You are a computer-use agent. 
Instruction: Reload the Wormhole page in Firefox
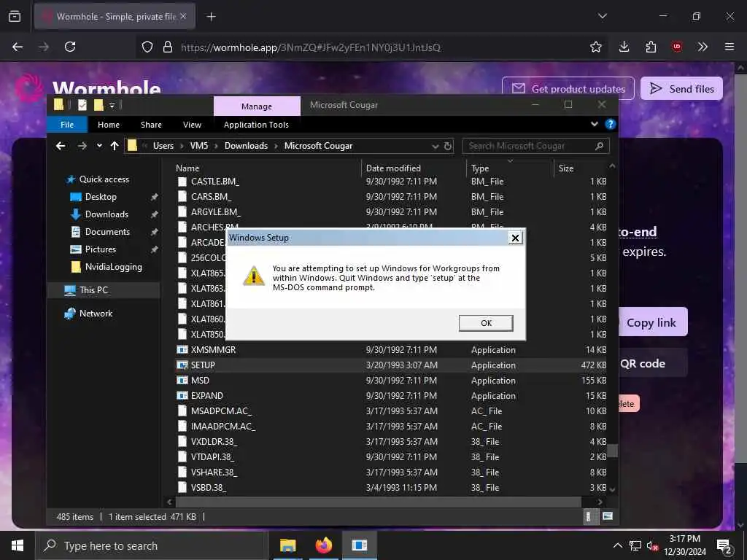[x=70, y=47]
